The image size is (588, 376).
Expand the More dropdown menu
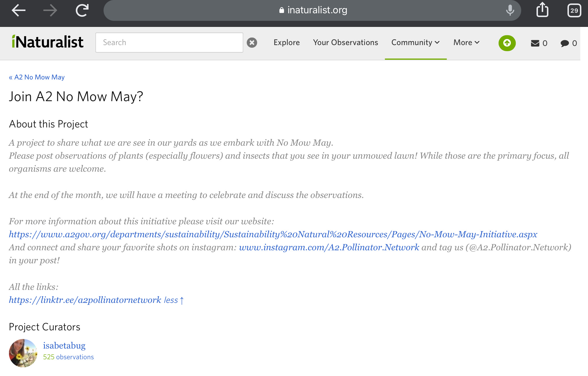coord(466,42)
